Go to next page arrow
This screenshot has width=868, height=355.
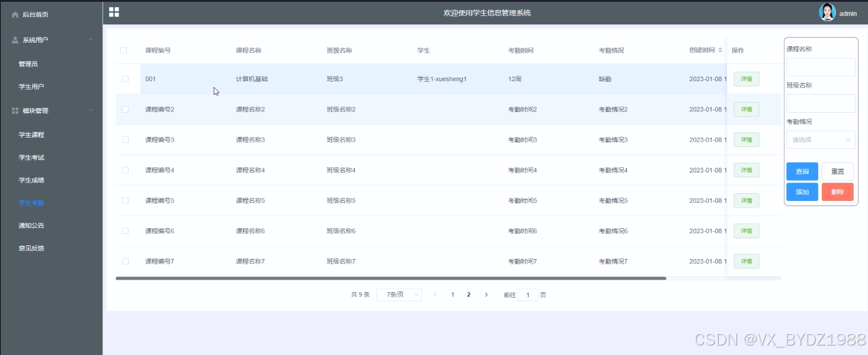(x=486, y=295)
